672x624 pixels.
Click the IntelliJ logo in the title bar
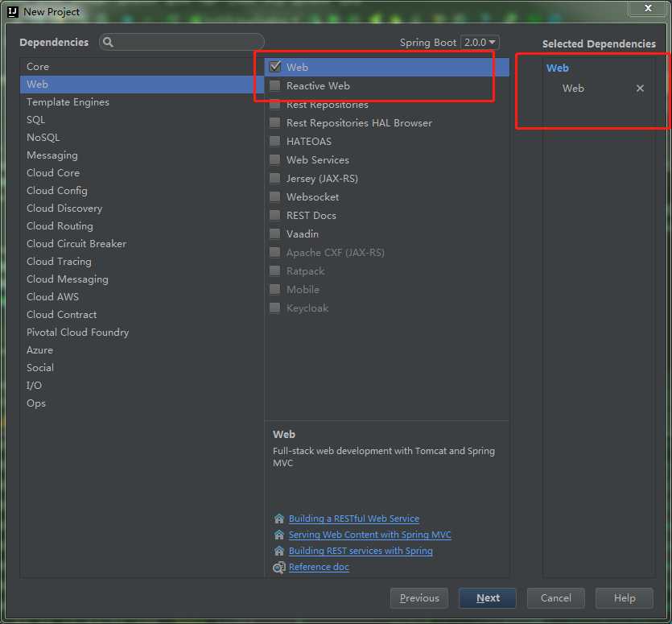tap(13, 11)
